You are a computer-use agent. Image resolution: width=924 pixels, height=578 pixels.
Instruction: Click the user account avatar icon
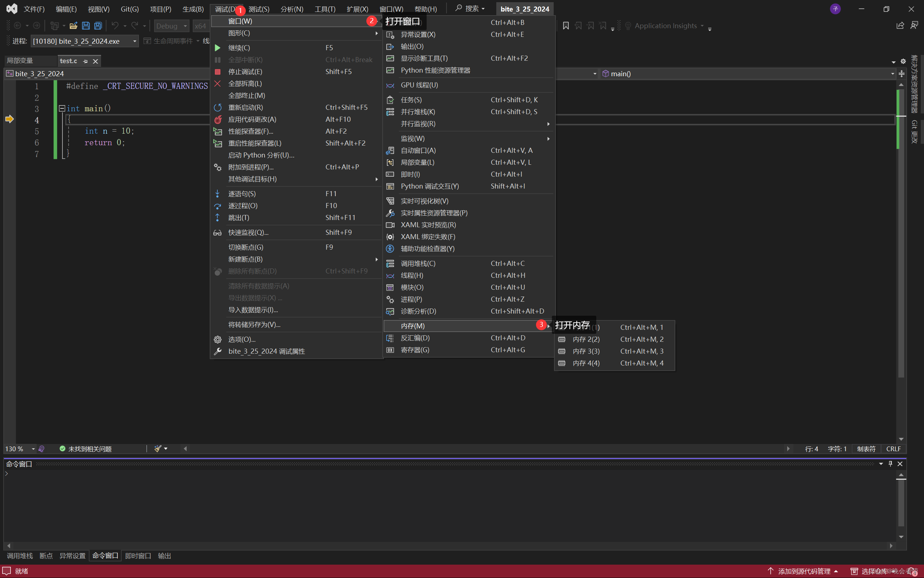pyautogui.click(x=836, y=9)
